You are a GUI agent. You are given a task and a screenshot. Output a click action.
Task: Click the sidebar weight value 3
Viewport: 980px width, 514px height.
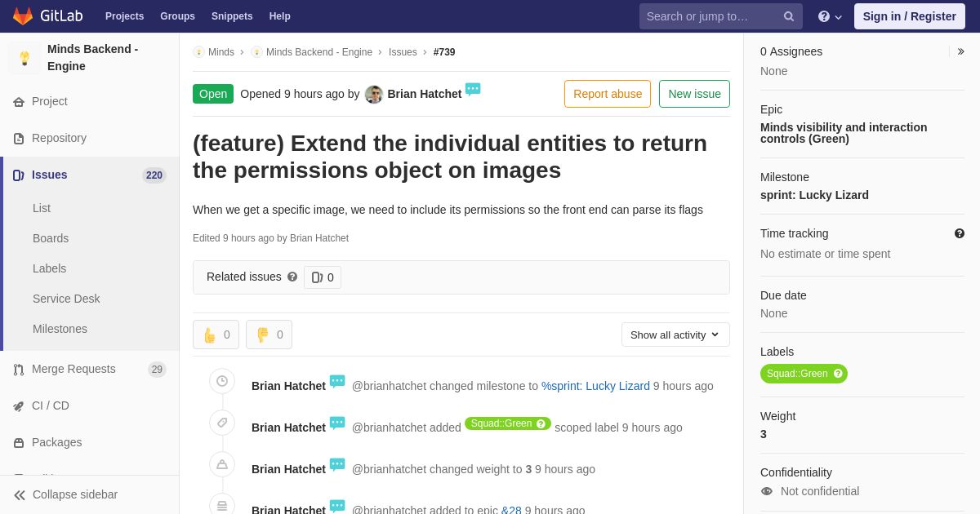coord(764,434)
